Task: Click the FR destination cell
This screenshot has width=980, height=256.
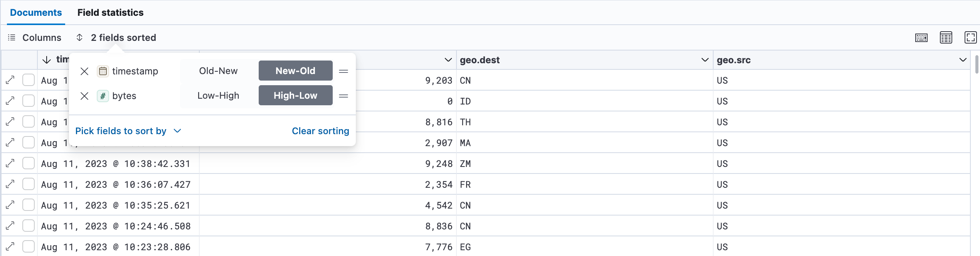Action: (585, 184)
